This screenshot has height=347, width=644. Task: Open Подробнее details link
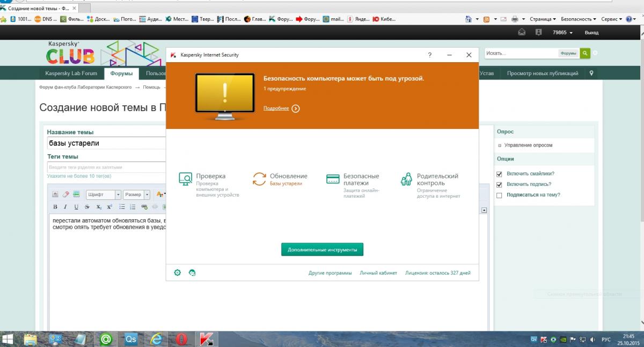tap(281, 109)
